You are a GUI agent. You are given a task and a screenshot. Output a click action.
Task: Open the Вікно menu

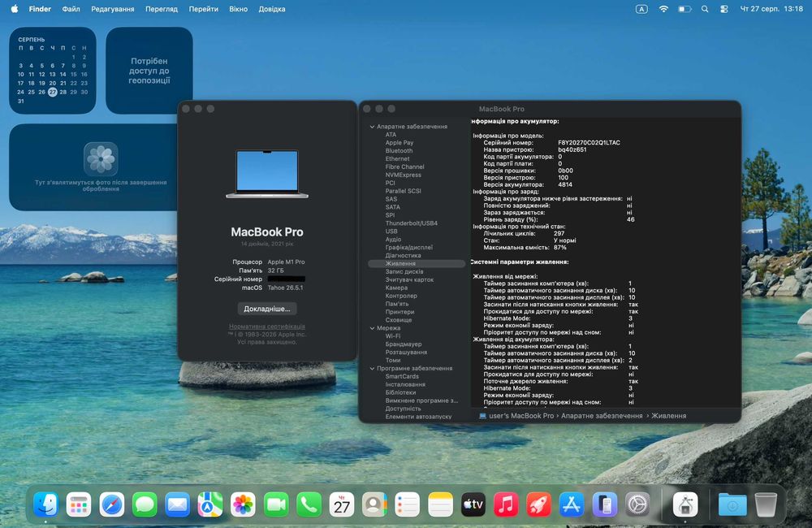click(x=238, y=9)
